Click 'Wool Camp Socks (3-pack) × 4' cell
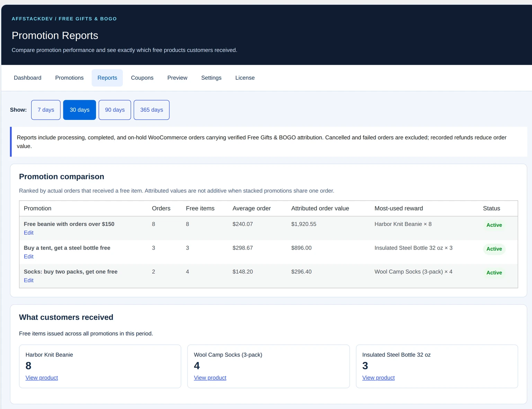Image resolution: width=532 pixels, height=409 pixels. (x=413, y=272)
